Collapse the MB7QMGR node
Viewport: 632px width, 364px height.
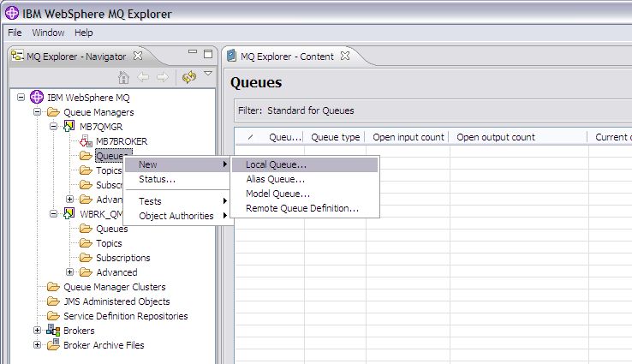[x=53, y=126]
